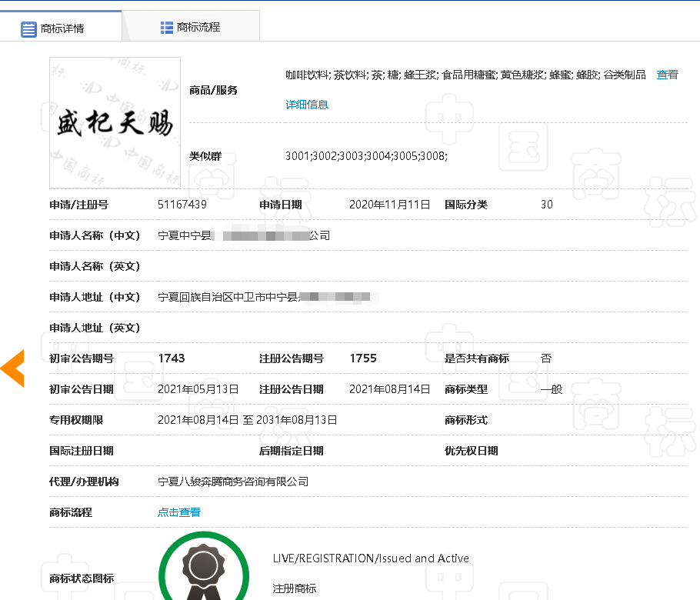Select the 一般 trademark type value
This screenshot has width=700, height=600.
[x=552, y=388]
